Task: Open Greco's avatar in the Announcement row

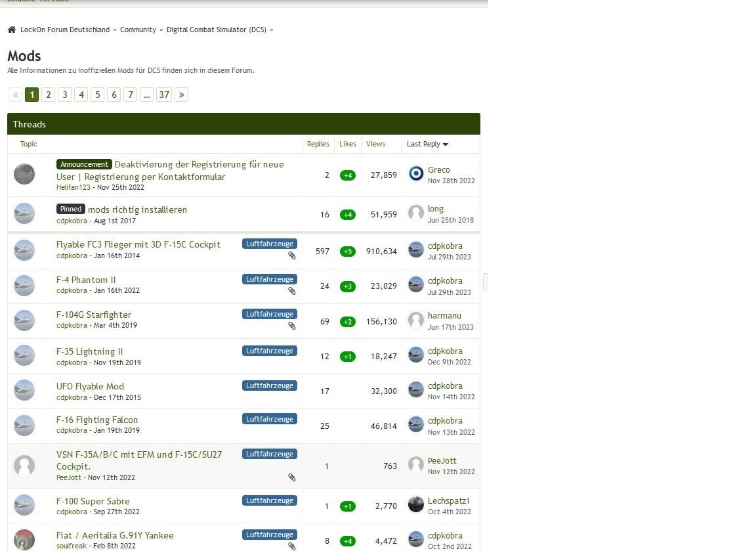Action: point(415,173)
